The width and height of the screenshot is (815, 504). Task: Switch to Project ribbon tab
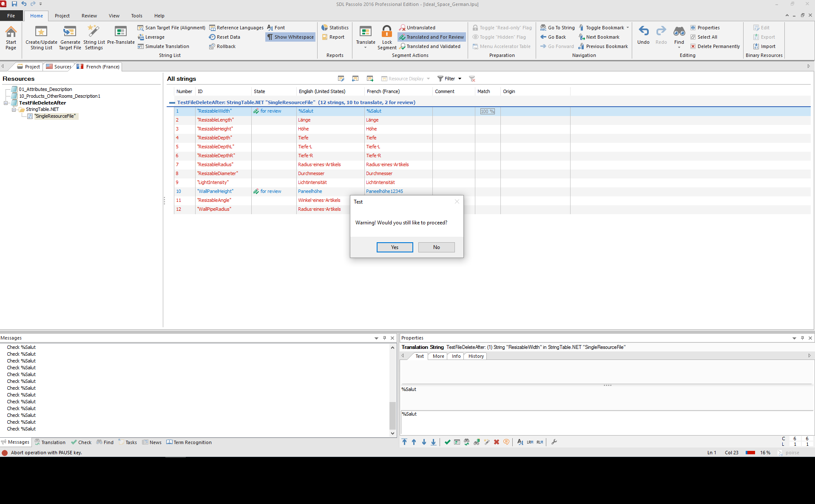tap(62, 16)
